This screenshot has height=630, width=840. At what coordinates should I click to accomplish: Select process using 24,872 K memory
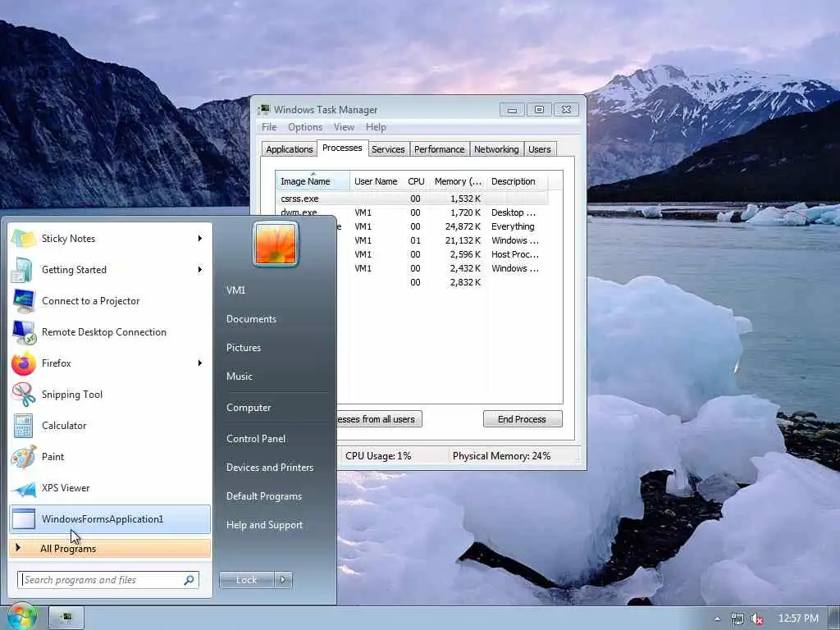[x=442, y=226]
